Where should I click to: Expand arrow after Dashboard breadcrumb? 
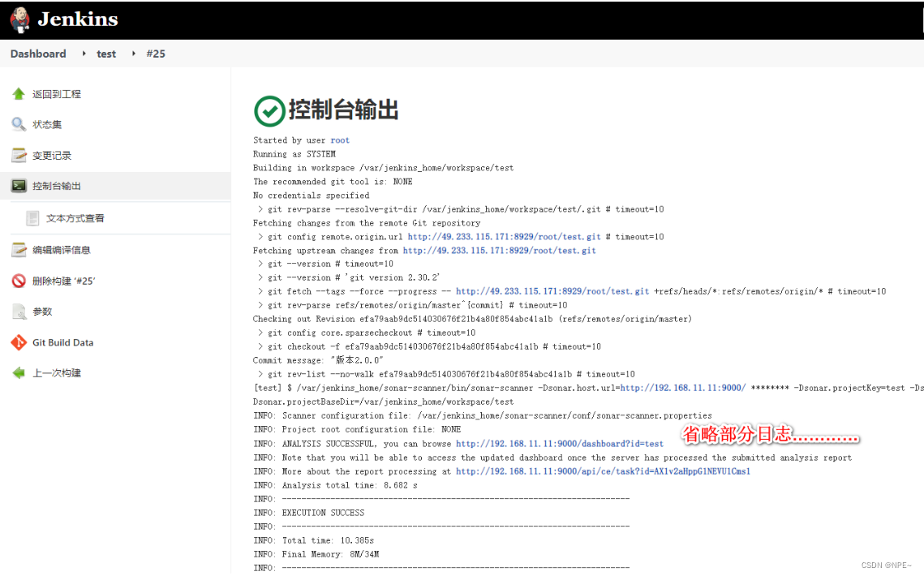point(84,54)
